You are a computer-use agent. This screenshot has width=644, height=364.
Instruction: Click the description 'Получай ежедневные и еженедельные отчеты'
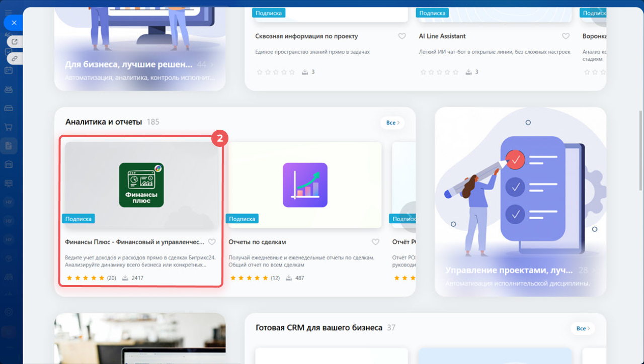(301, 261)
